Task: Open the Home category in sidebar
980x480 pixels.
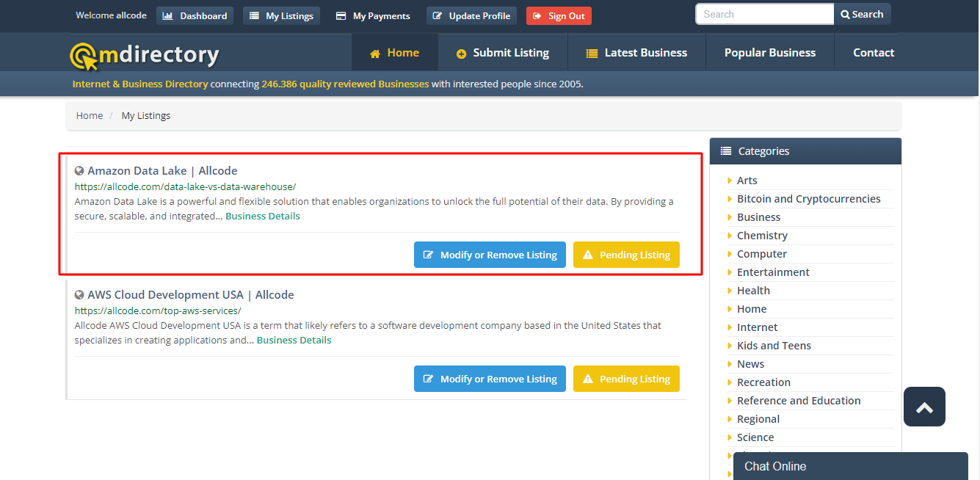Action: point(752,309)
